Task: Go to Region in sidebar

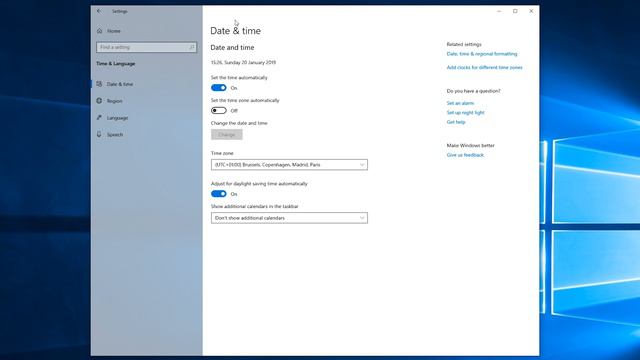Action: 114,101
